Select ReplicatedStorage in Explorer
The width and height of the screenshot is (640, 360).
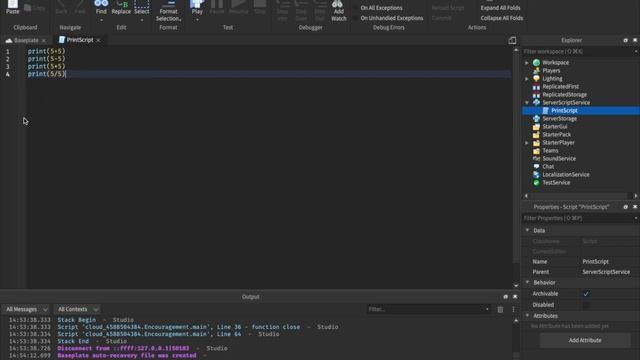click(x=564, y=95)
